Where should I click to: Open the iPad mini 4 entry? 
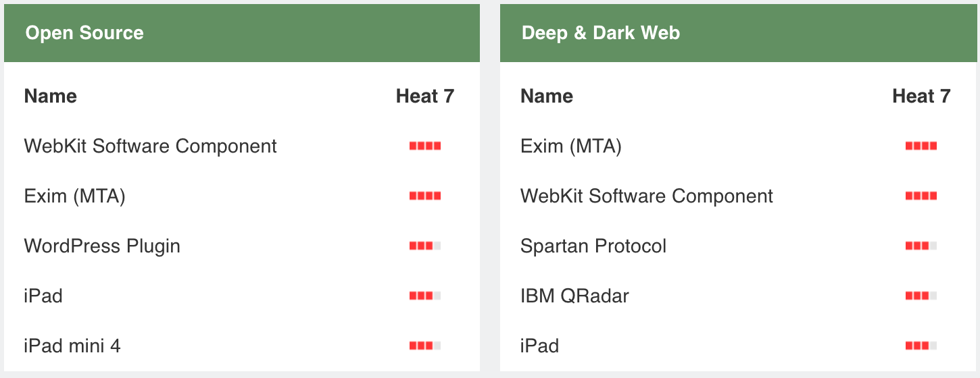72,346
